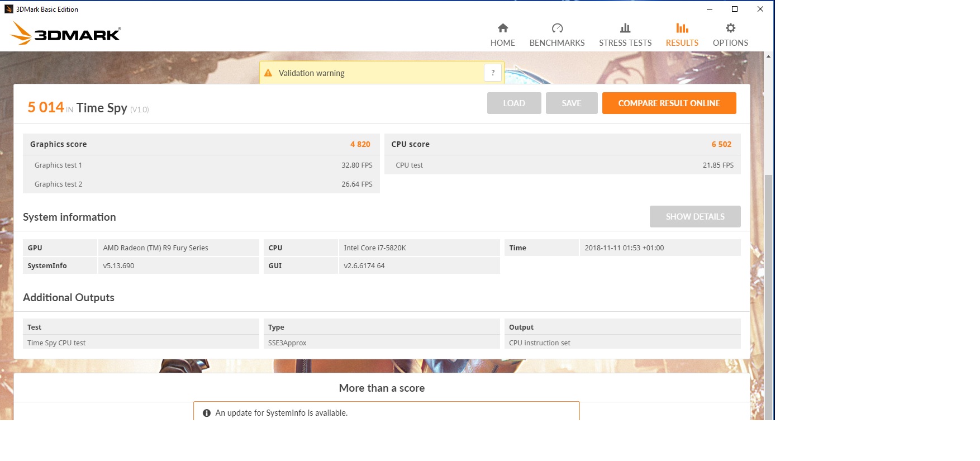Click the SSE3Approx type cell

pos(382,343)
